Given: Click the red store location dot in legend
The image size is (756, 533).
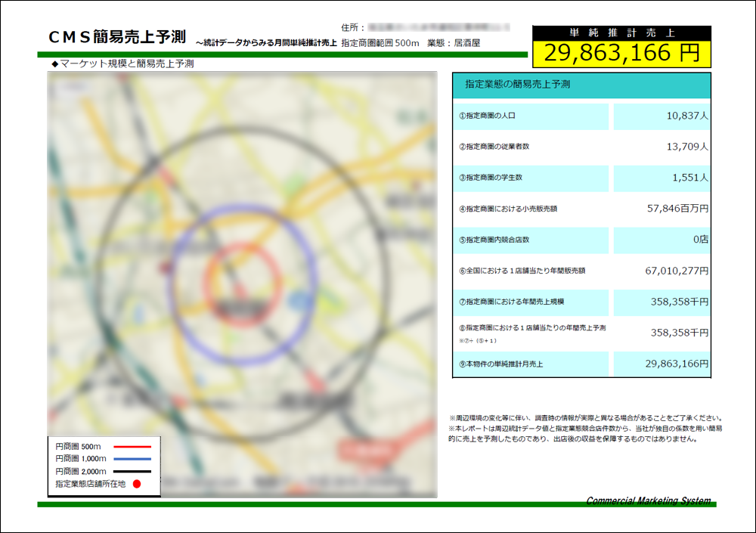Looking at the screenshot, I should (x=137, y=484).
